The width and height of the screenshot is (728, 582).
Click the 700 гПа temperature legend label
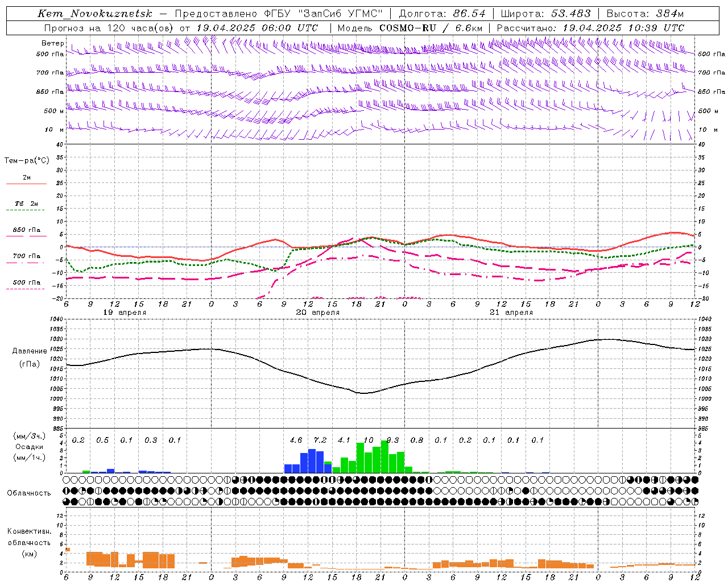point(27,256)
